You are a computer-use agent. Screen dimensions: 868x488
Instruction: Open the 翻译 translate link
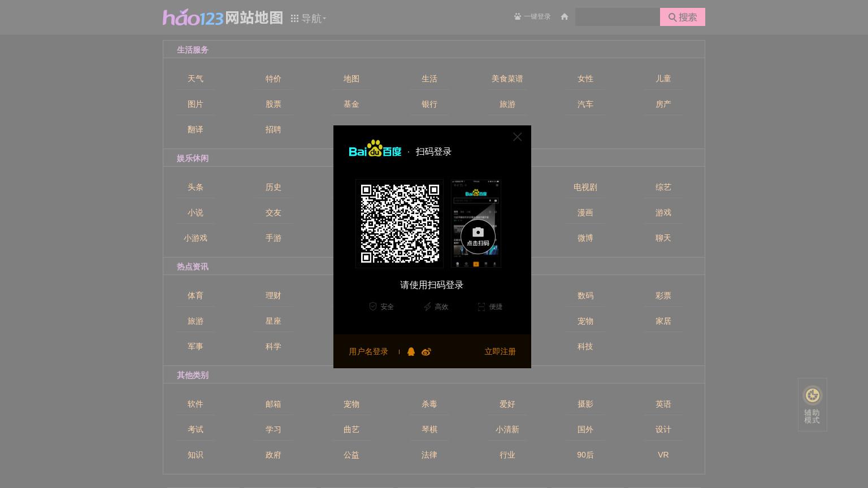pyautogui.click(x=196, y=130)
